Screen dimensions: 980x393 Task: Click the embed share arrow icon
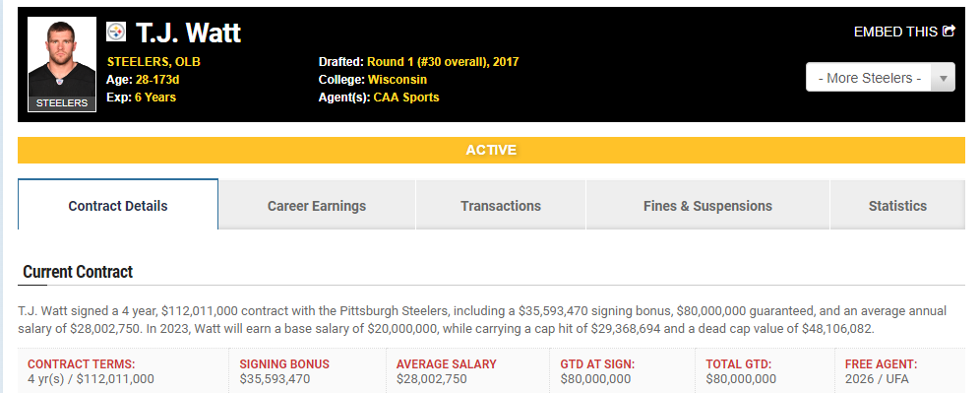[x=949, y=31]
